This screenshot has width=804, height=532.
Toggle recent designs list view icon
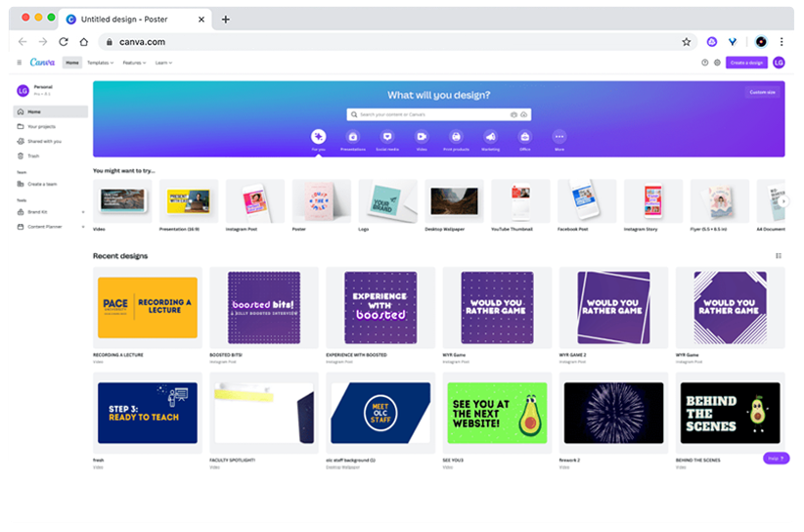pos(779,256)
